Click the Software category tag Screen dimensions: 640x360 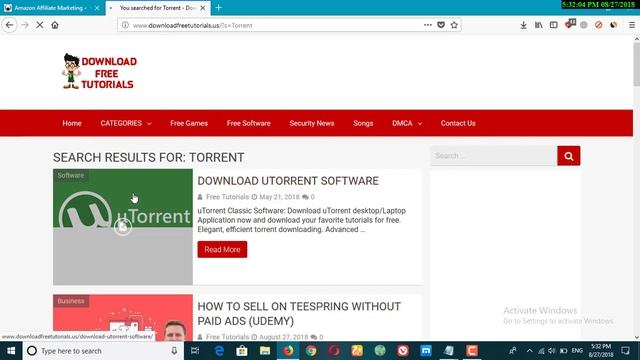tap(71, 176)
